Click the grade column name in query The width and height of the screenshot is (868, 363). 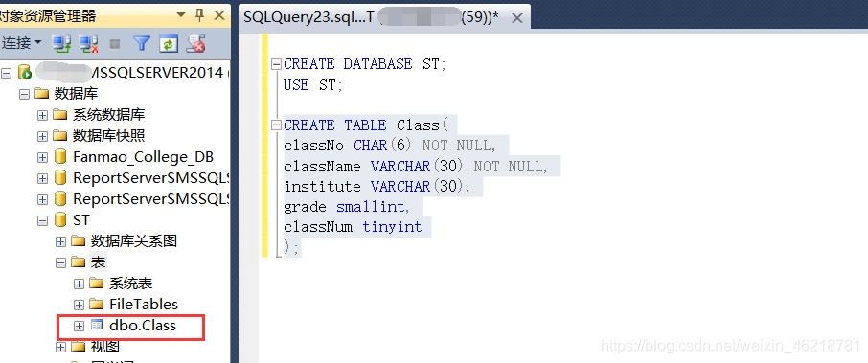[x=305, y=207]
